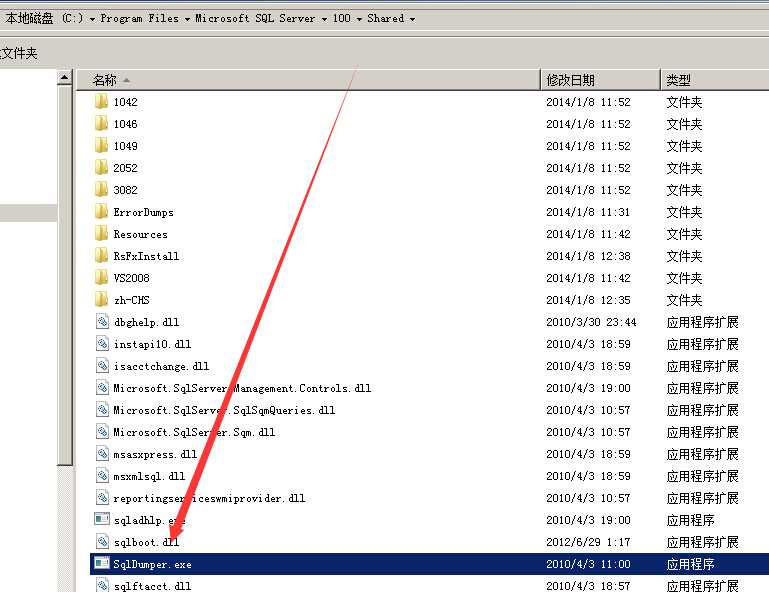The height and width of the screenshot is (592, 769).
Task: Select the VS2008 folder icon
Action: (x=101, y=278)
